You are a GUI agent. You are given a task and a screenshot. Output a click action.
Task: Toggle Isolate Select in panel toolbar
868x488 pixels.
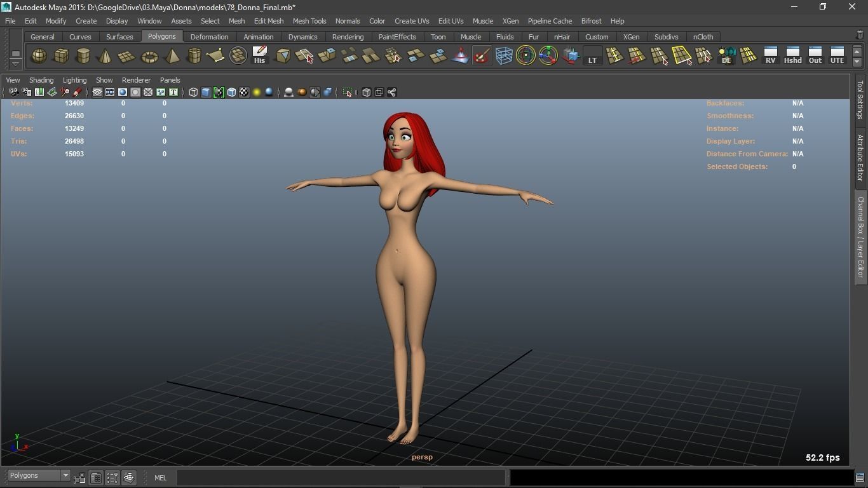pyautogui.click(x=348, y=92)
